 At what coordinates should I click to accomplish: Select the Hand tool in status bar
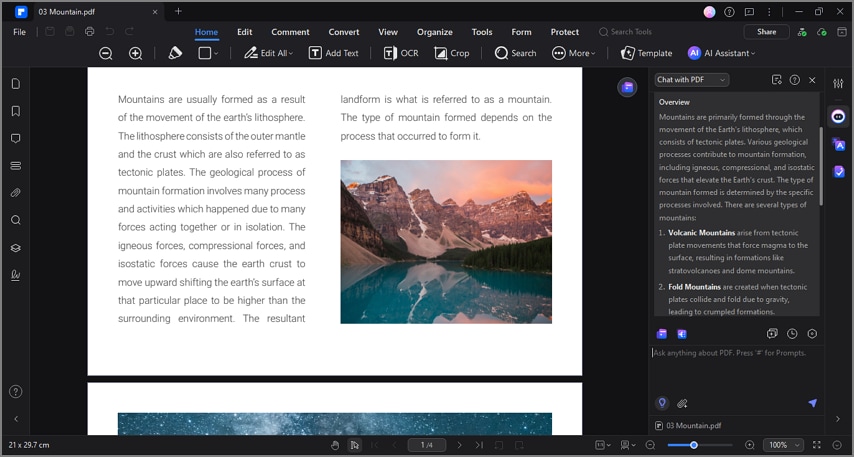coord(335,445)
